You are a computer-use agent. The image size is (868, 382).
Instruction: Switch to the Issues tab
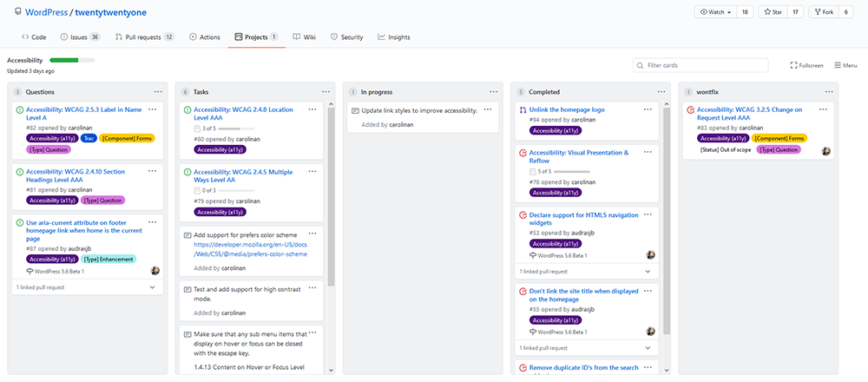(80, 37)
